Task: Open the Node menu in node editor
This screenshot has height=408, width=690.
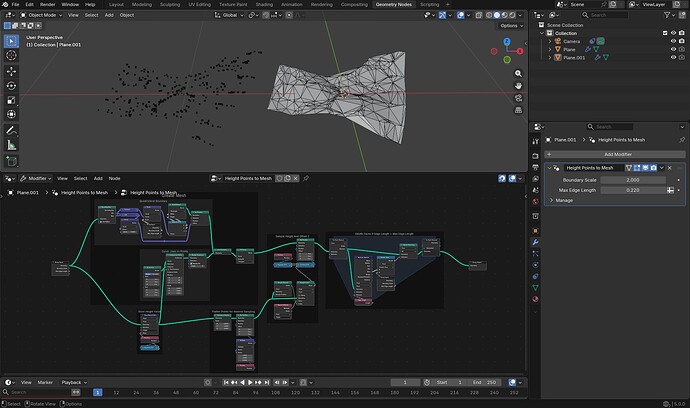Action: (114, 178)
